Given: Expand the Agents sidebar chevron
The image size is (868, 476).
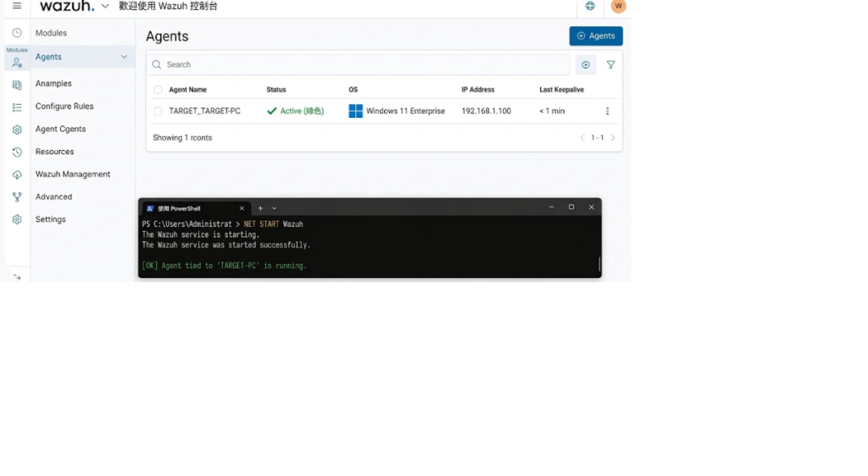Looking at the screenshot, I should [x=124, y=57].
